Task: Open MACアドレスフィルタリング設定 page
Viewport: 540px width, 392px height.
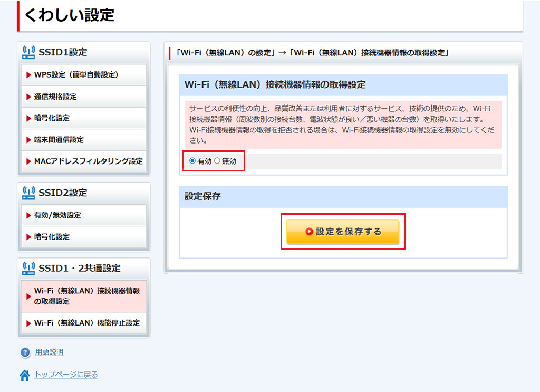Action: click(88, 161)
